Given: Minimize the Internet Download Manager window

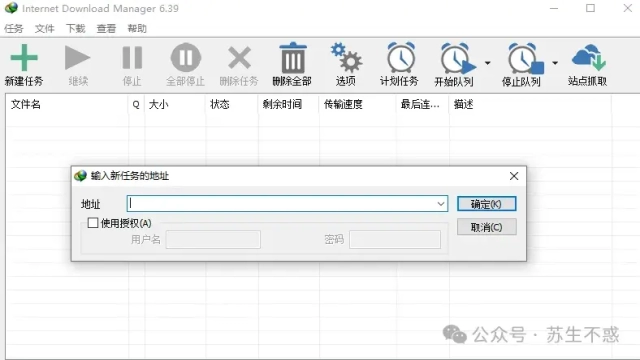Looking at the screenshot, I should click(554, 8).
